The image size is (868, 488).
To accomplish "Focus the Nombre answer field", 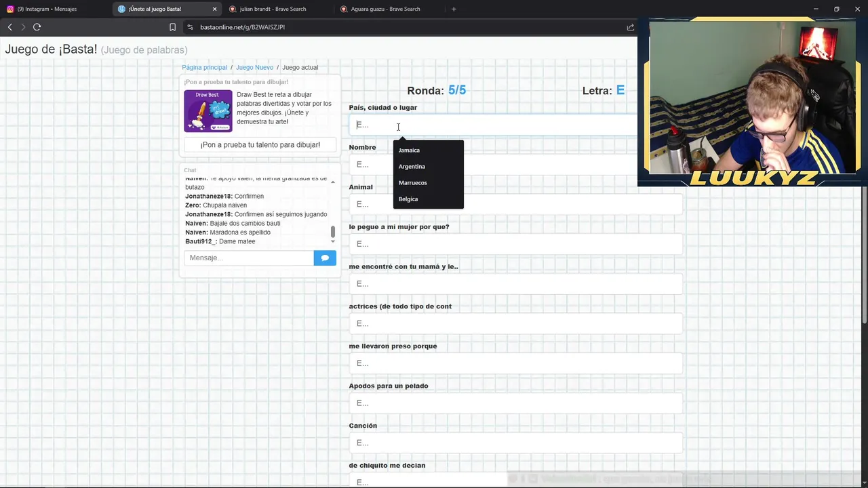I will [515, 164].
